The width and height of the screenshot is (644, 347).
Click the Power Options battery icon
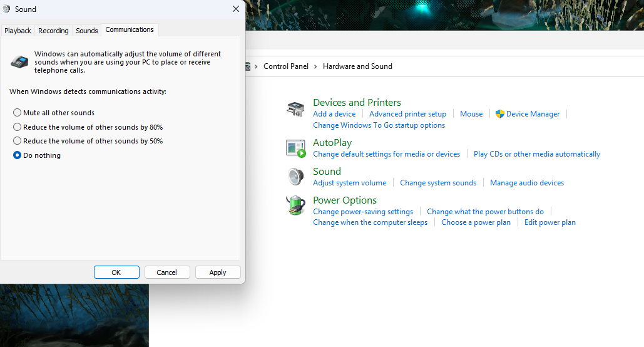click(295, 205)
